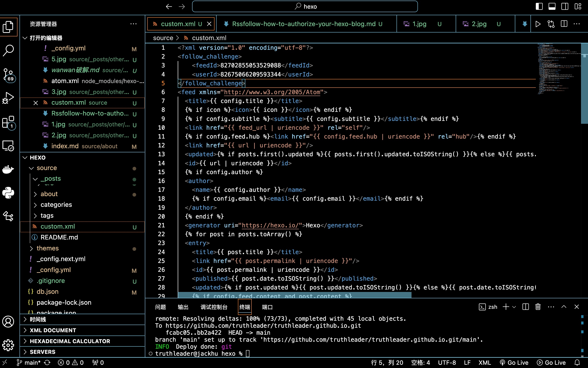Expand the XML DOCUMENT section
Image resolution: width=588 pixels, height=368 pixels.
[x=53, y=330]
